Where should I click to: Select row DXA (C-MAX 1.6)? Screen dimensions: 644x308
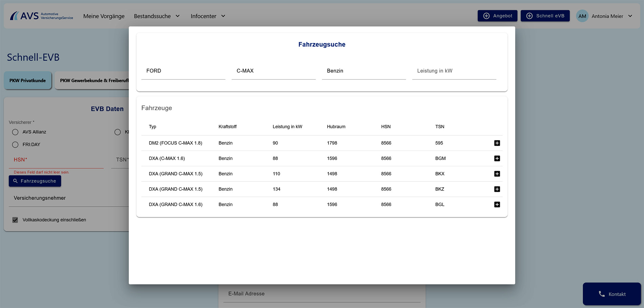tap(322, 158)
